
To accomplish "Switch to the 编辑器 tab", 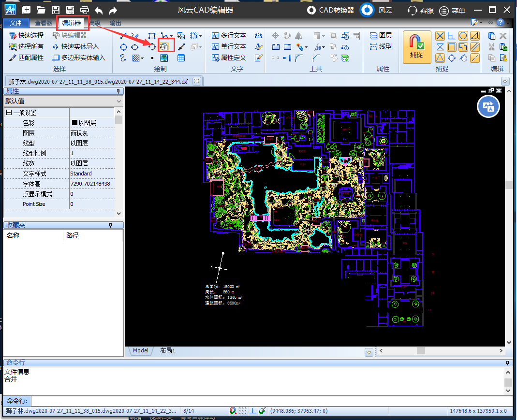I will point(72,23).
